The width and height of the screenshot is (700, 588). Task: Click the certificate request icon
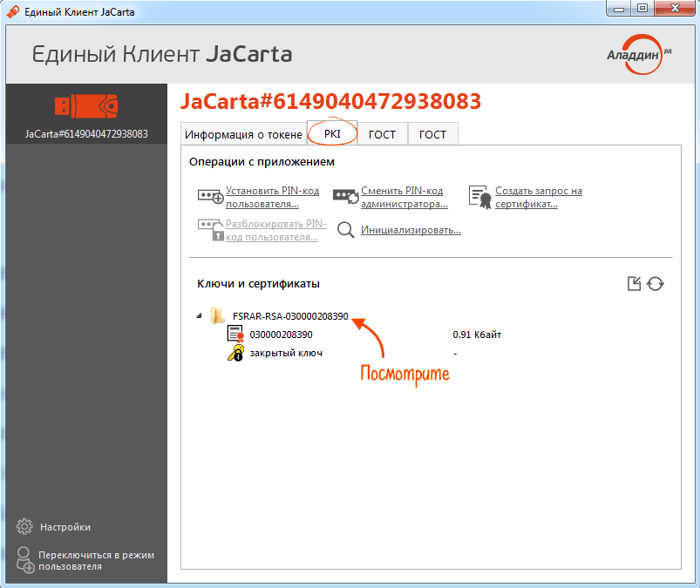[480, 197]
